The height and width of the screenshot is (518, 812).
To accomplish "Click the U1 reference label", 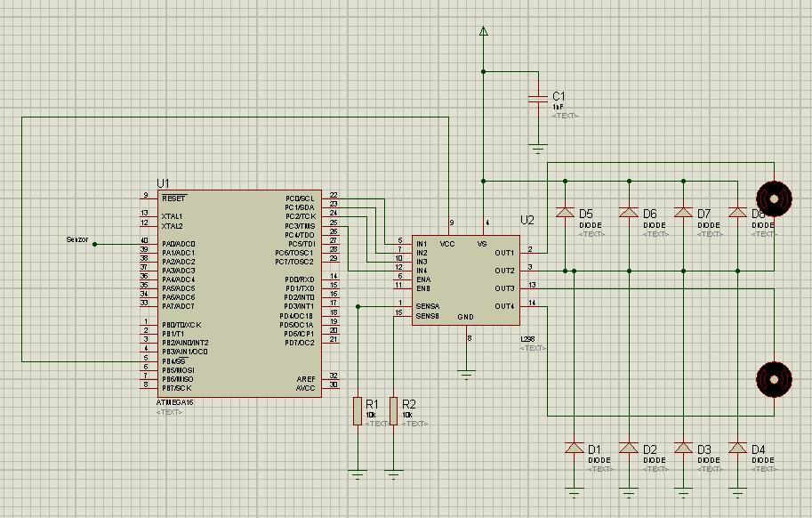I will (x=163, y=183).
